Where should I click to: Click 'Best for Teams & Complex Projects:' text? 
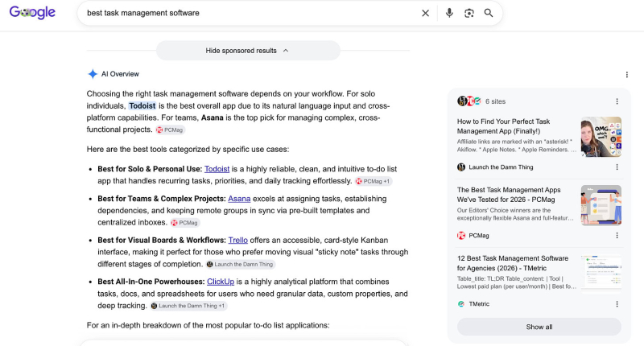[x=162, y=199]
